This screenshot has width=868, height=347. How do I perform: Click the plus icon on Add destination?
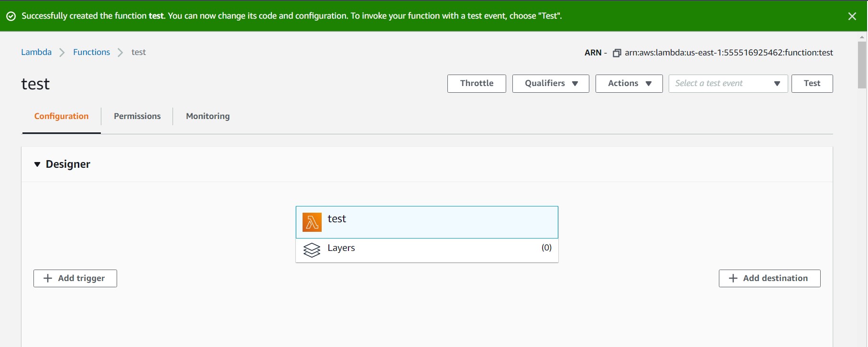point(733,278)
